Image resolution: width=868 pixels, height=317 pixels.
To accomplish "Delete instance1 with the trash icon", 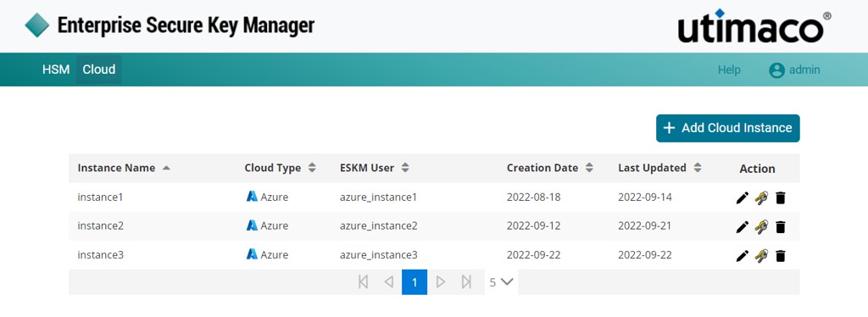I will [781, 197].
